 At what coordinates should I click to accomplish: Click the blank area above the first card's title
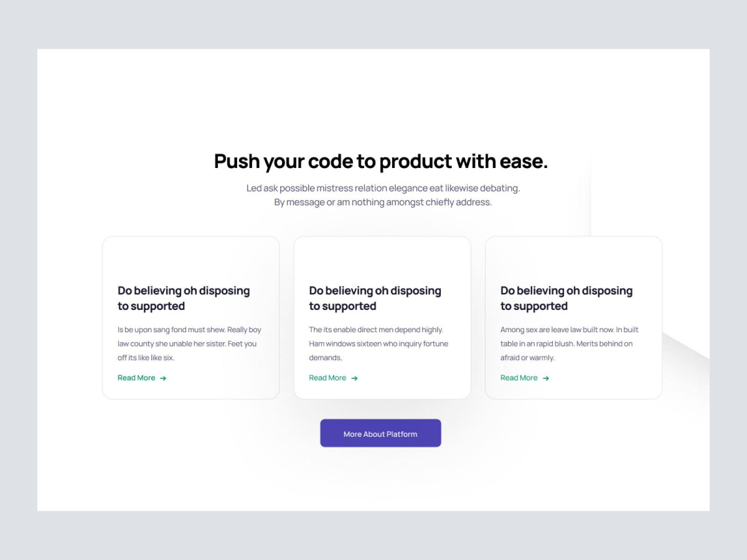[190, 259]
